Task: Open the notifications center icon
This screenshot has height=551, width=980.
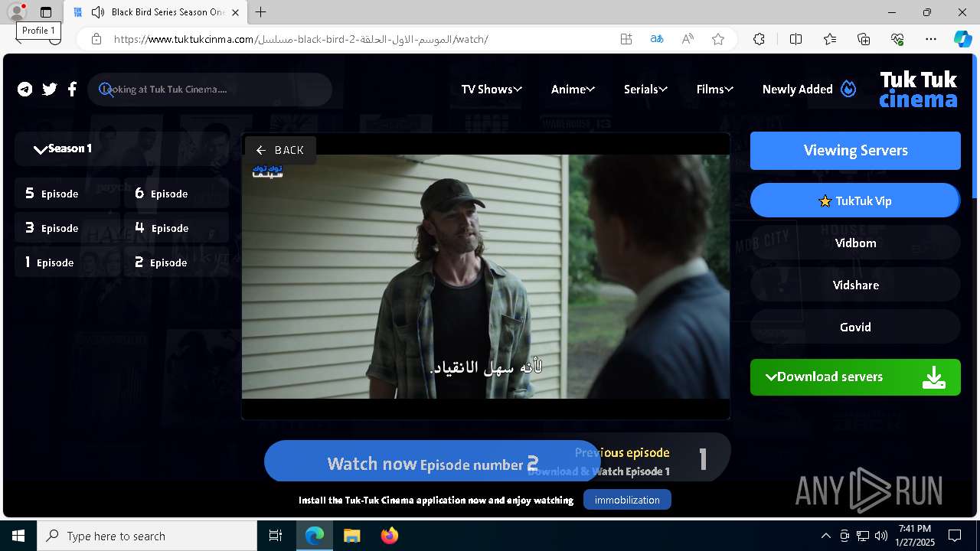Action: point(955,536)
